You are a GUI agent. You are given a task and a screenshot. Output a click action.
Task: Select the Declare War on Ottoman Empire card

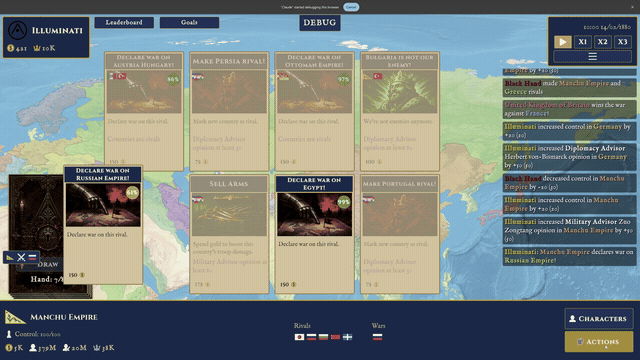tap(314, 111)
